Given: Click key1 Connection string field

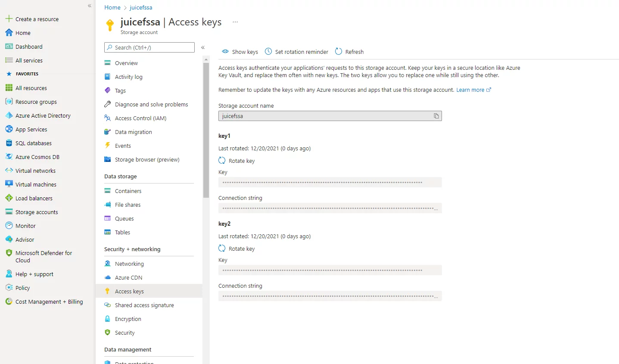Looking at the screenshot, I should (x=330, y=208).
